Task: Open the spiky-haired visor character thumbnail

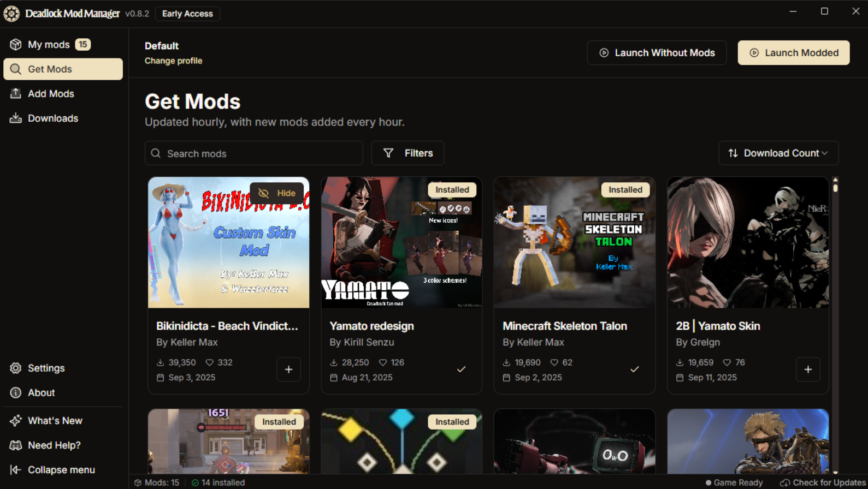Action: 748,442
